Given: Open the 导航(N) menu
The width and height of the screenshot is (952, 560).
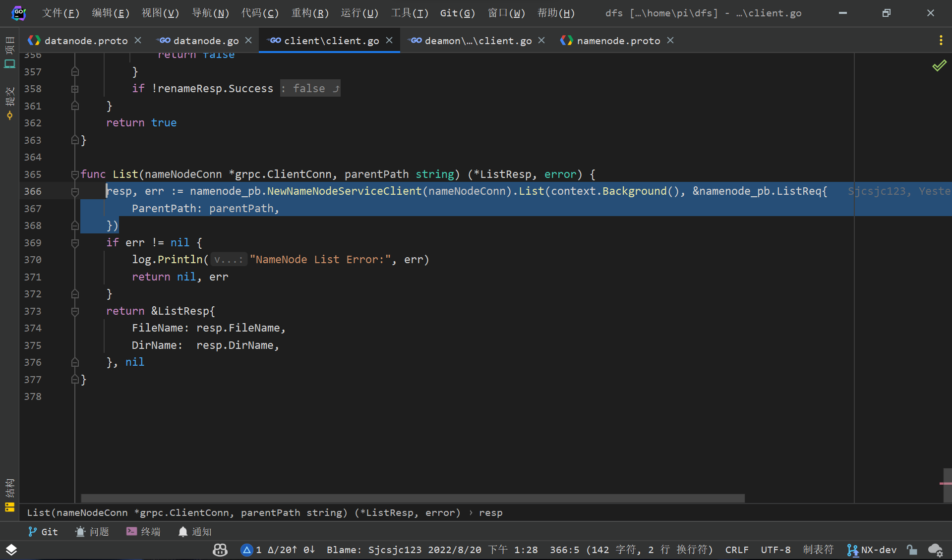Looking at the screenshot, I should [210, 13].
